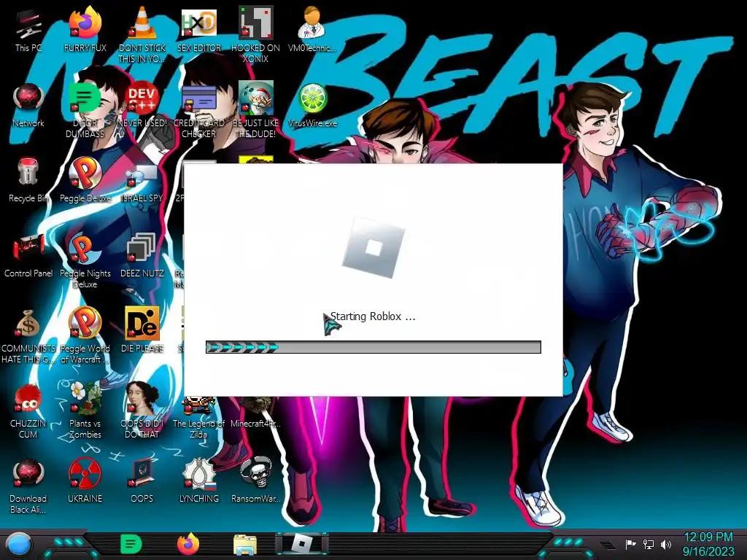Launch the HOOKED ON XONIX shortcut
The width and height of the screenshot is (747, 560).
pos(256,34)
